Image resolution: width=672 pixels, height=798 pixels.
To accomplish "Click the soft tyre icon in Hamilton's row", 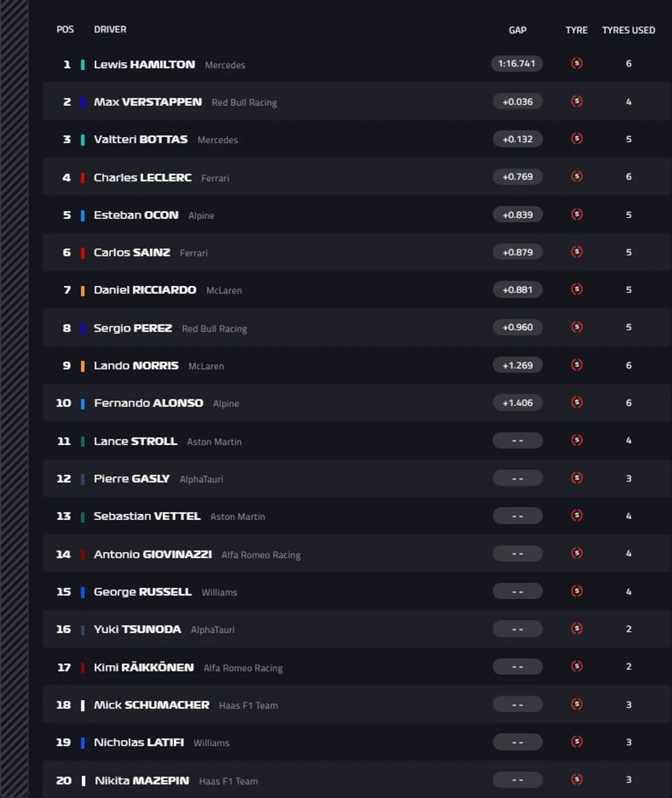I will pos(577,63).
